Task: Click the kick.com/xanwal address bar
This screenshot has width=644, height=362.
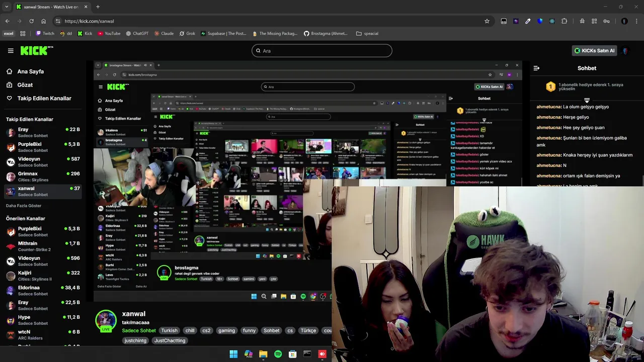Action: click(x=272, y=21)
